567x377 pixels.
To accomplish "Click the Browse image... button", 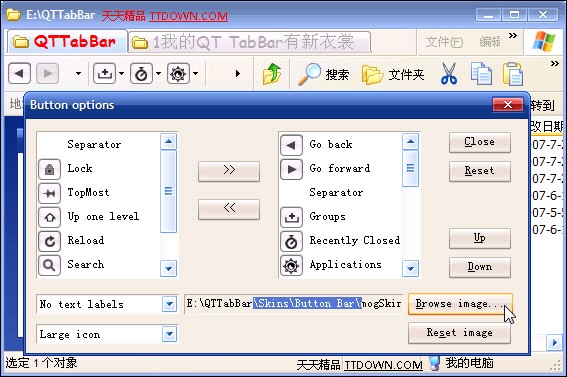I will (460, 304).
